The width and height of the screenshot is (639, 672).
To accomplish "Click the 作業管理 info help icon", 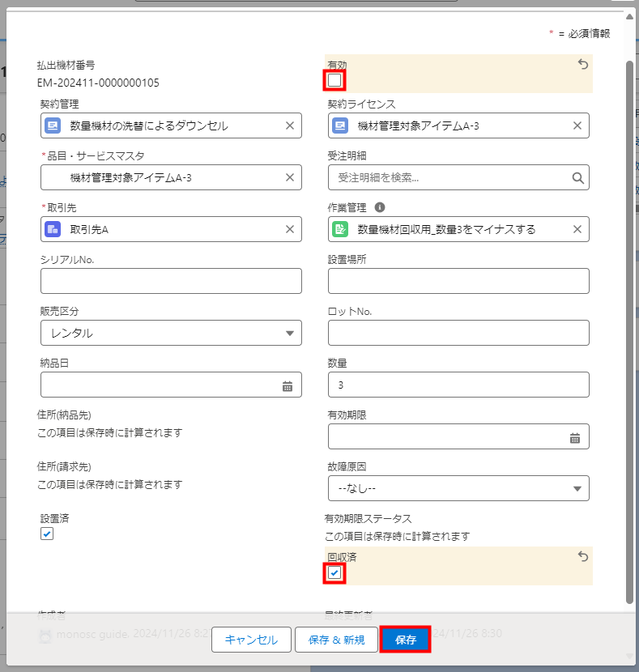I will (x=380, y=207).
